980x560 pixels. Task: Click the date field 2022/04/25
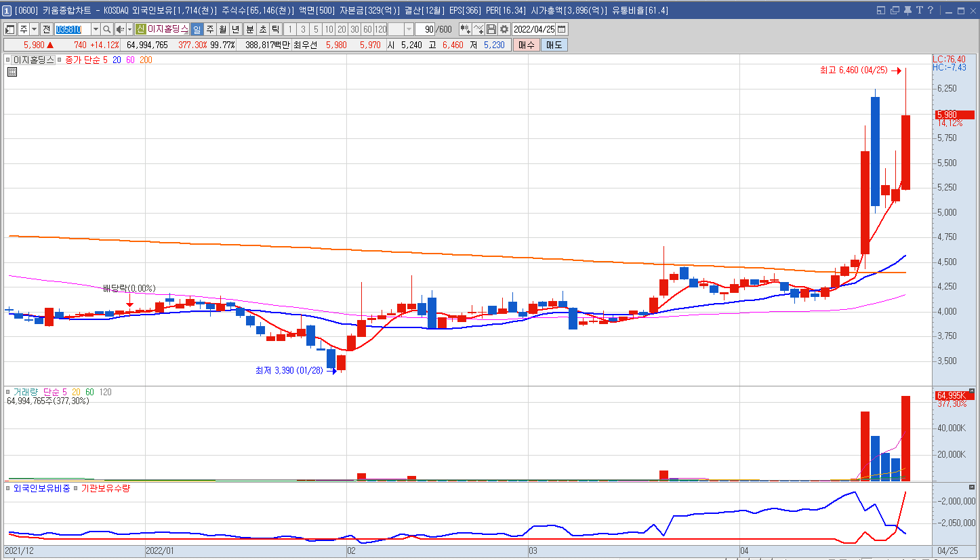pyautogui.click(x=533, y=29)
